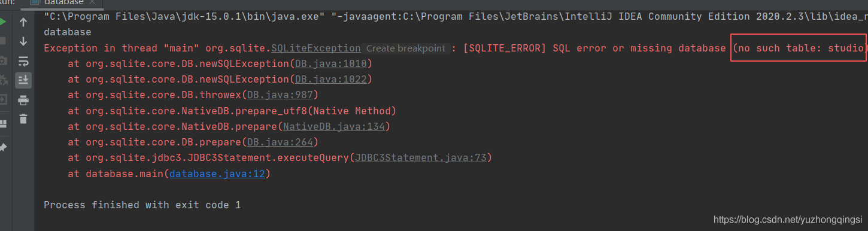This screenshot has width=868, height=231.
Task: Click the Down the Stack Trace arrow
Action: click(23, 41)
